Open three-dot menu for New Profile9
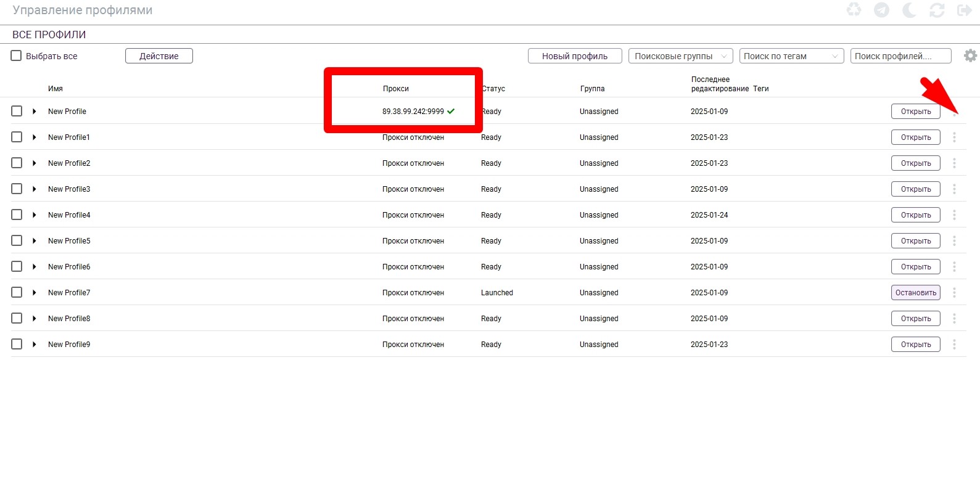Screen dimensions: 980x503 954,345
